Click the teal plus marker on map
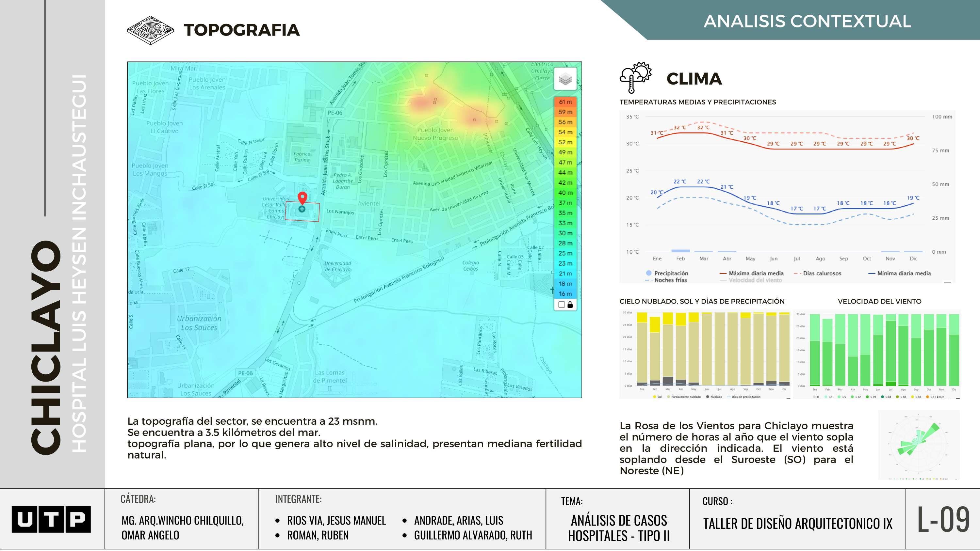 302,209
